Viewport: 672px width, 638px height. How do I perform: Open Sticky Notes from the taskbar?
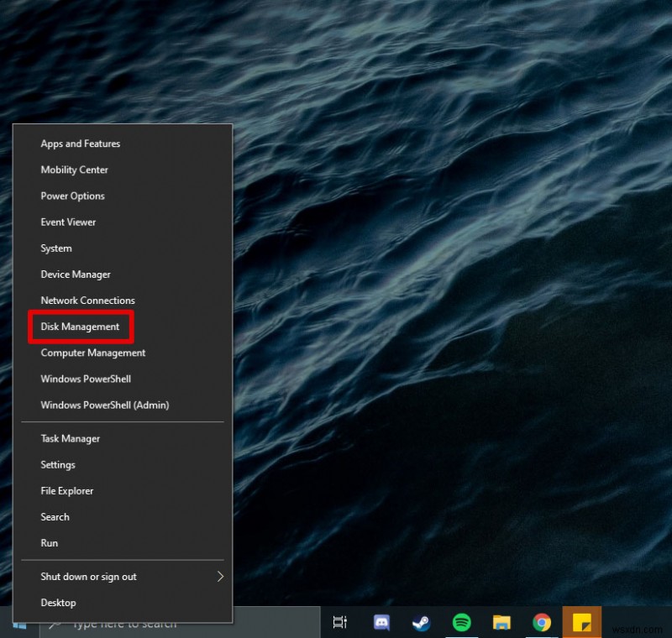pos(582,623)
